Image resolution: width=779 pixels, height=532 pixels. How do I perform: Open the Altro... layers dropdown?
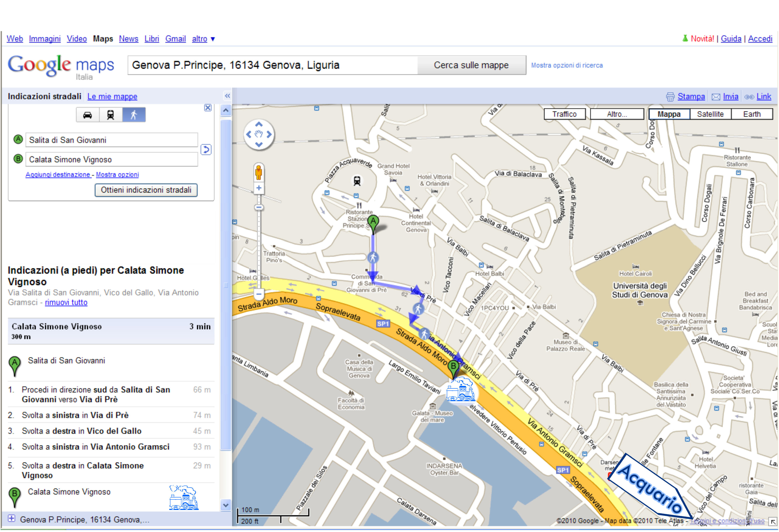click(x=617, y=114)
